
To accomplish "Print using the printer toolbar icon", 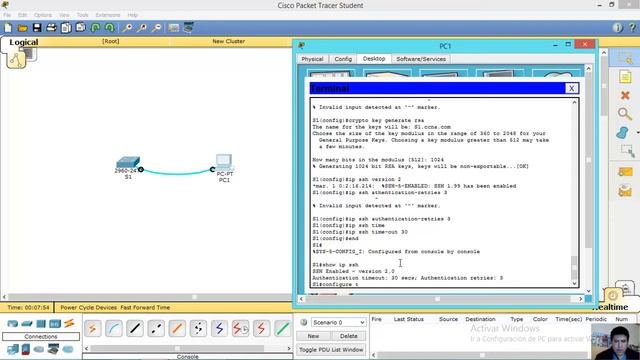I will coord(51,28).
